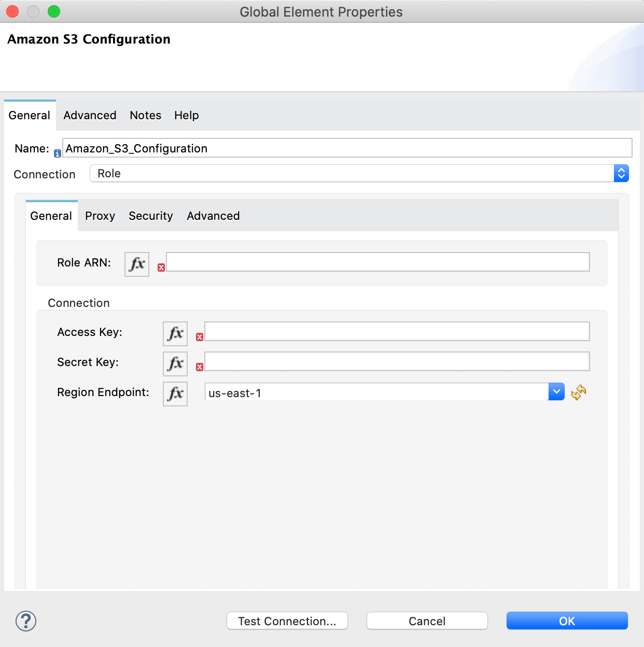Click the fx icon beside Region Endpoint

point(175,393)
